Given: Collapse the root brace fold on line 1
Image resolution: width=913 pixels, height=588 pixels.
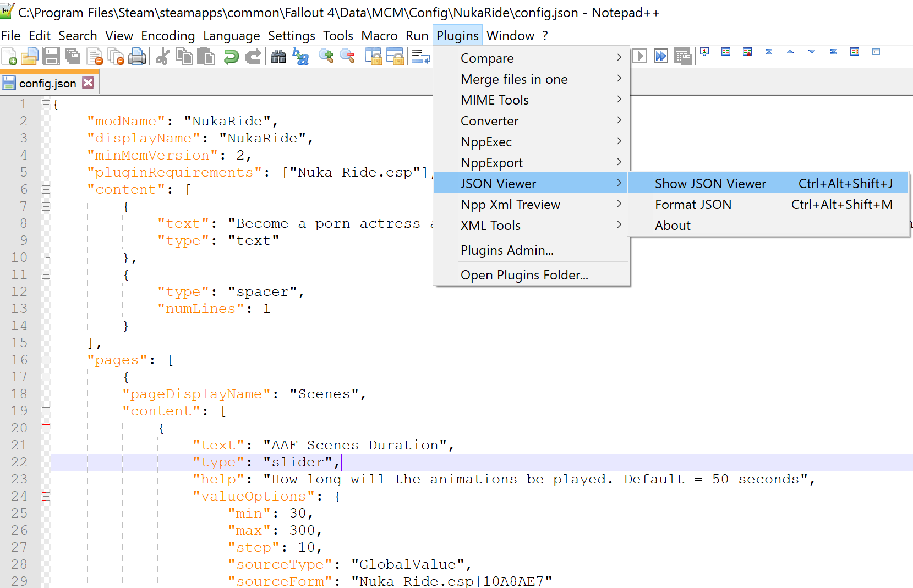Looking at the screenshot, I should click(x=46, y=104).
